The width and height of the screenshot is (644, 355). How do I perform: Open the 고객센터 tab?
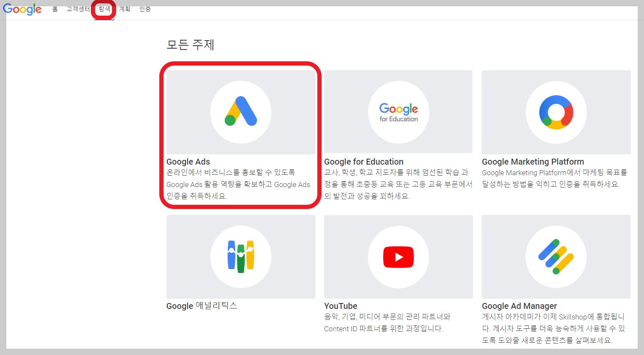tap(78, 9)
